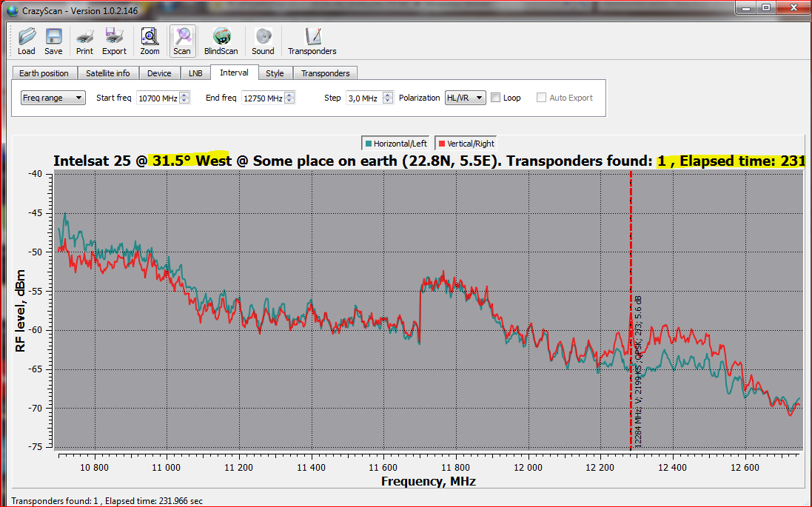Screen dimensions: 812x507
Task: Activate the Zoom tool
Action: 150,41
